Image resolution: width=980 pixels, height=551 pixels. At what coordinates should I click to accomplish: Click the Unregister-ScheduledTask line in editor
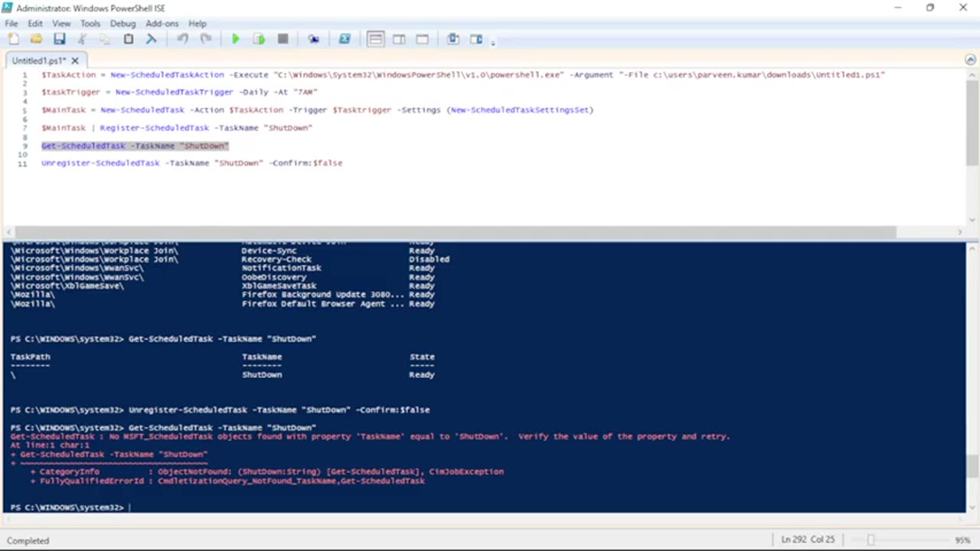point(192,163)
